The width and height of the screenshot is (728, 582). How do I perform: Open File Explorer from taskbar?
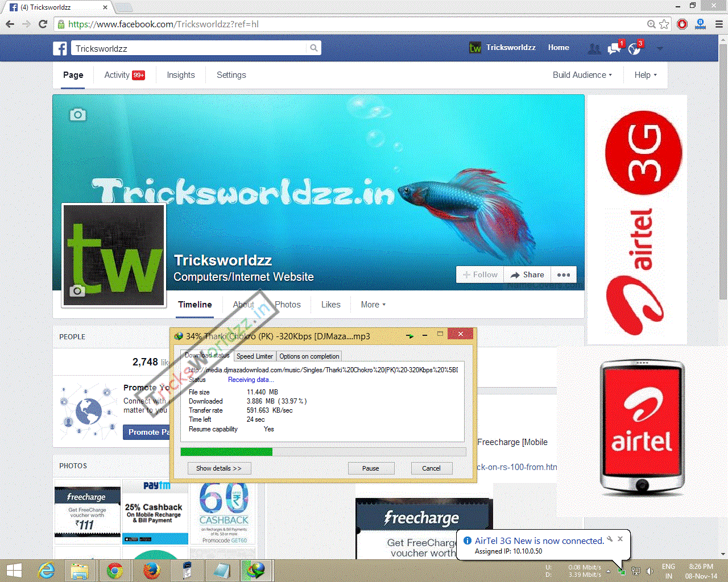coord(80,570)
